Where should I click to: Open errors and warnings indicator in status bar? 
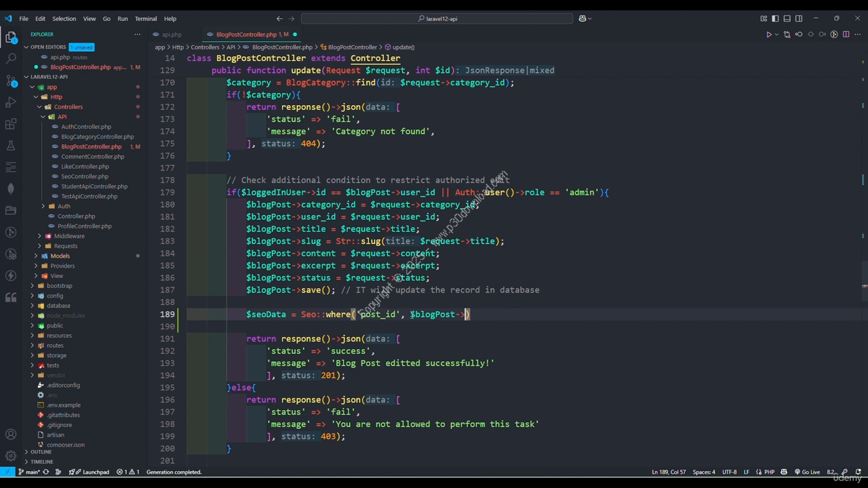(x=128, y=472)
